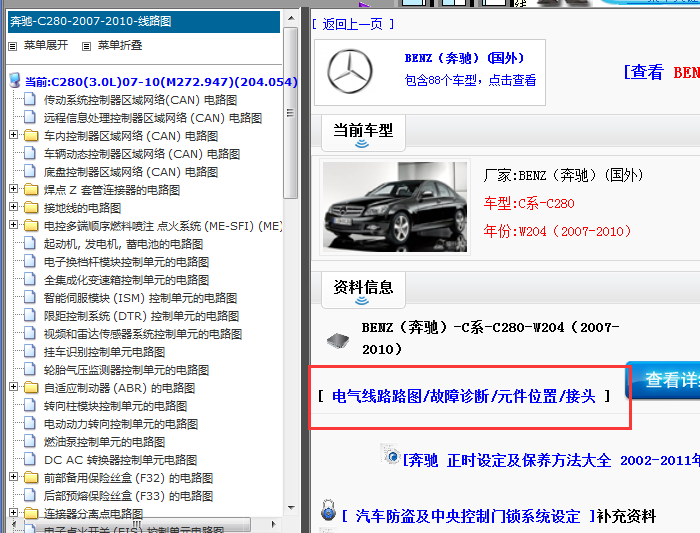Click the blue 查看详 button
This screenshot has height=533, width=700.
(x=662, y=380)
